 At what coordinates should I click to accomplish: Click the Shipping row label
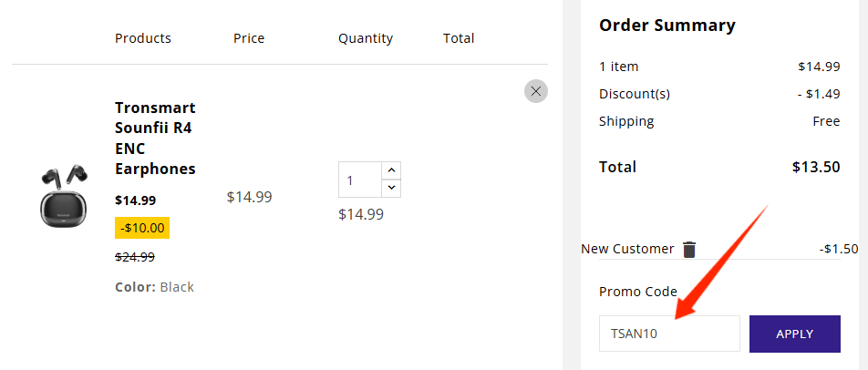pos(626,121)
